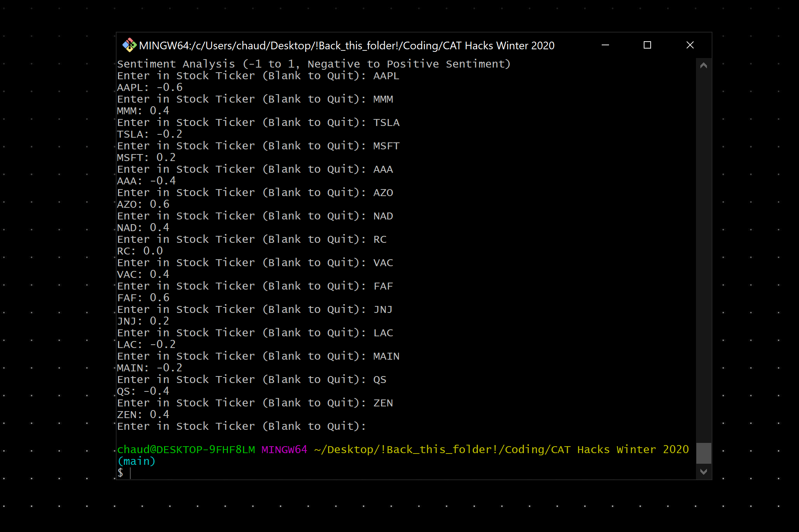799x532 pixels.
Task: Minimize the MINGW64 terminal window
Action: point(605,45)
